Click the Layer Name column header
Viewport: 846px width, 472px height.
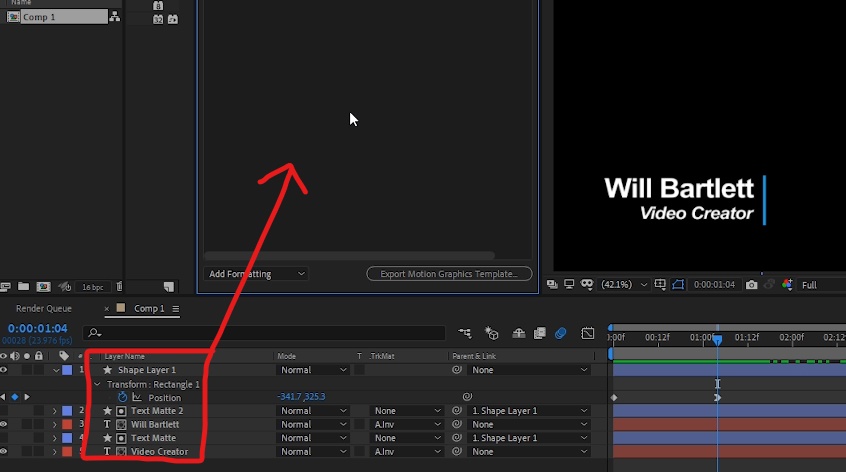124,356
